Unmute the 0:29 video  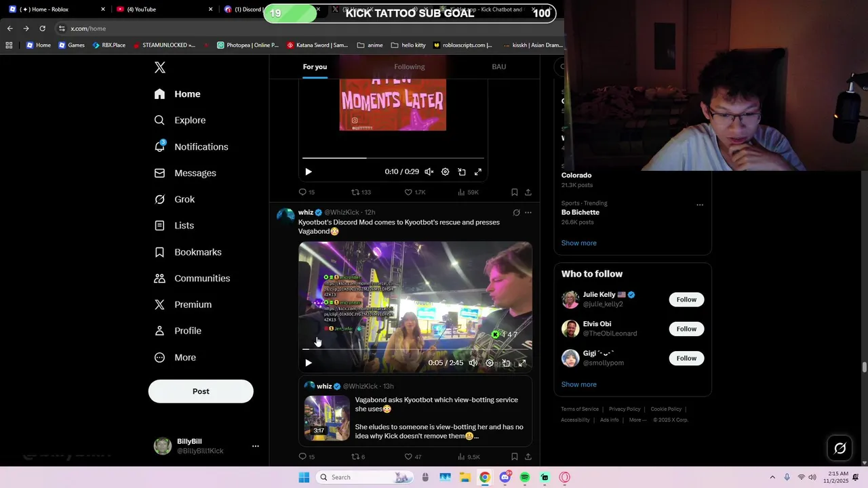coord(429,172)
